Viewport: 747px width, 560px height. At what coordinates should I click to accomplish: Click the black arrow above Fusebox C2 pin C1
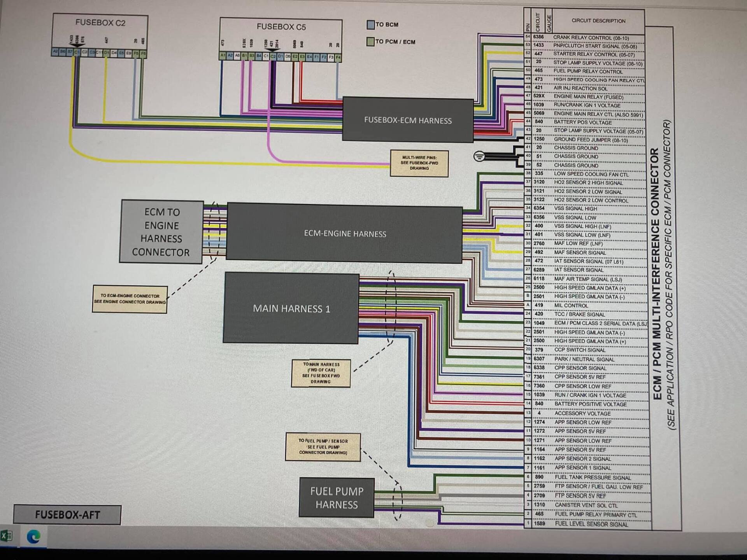click(x=77, y=45)
